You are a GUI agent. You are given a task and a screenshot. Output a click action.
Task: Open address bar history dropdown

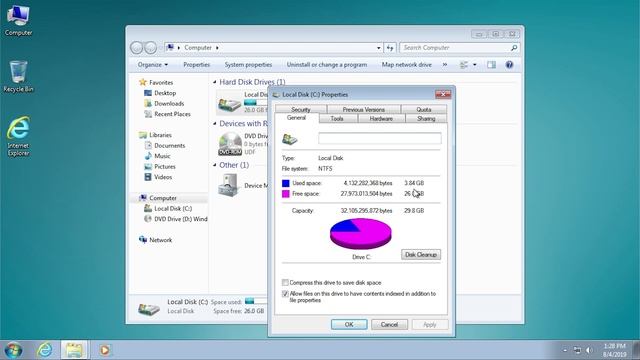379,48
